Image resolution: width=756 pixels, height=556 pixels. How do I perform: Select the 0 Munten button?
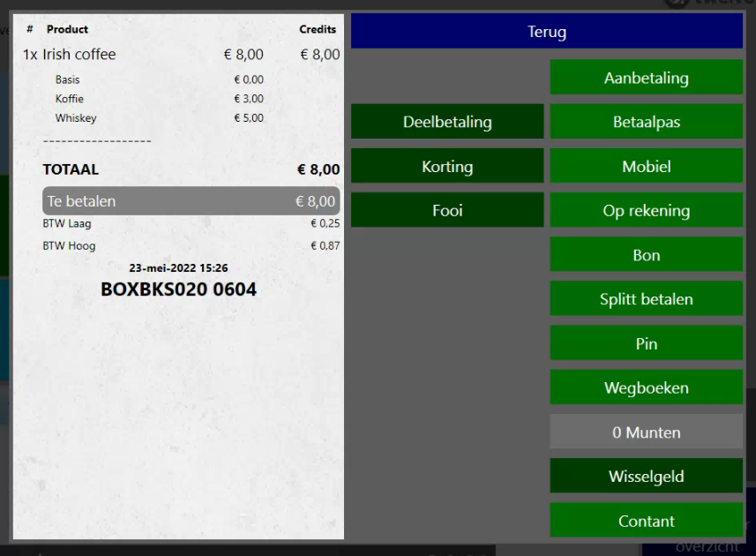point(646,432)
